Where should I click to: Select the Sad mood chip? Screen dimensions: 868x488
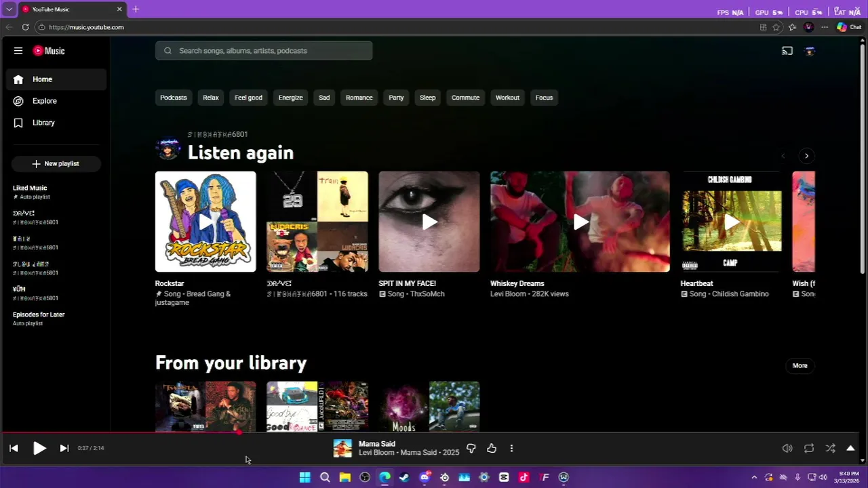324,98
